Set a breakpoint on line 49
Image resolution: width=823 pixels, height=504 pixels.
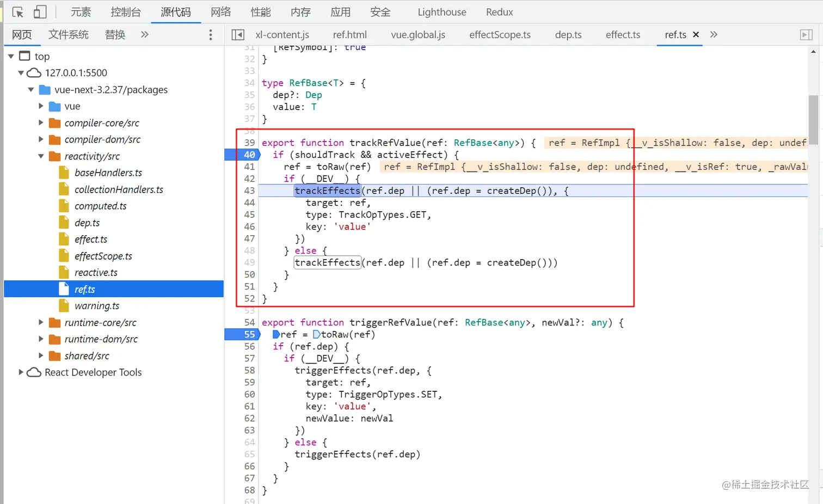pyautogui.click(x=249, y=262)
